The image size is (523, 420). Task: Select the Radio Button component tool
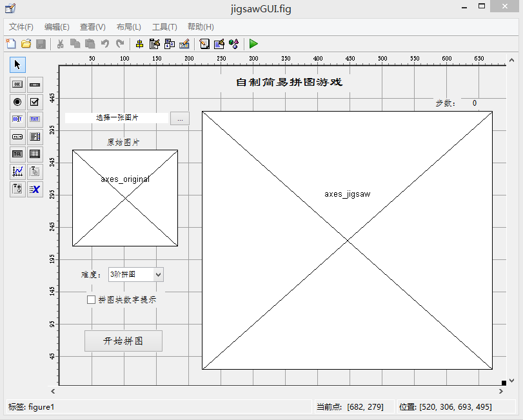(x=17, y=102)
